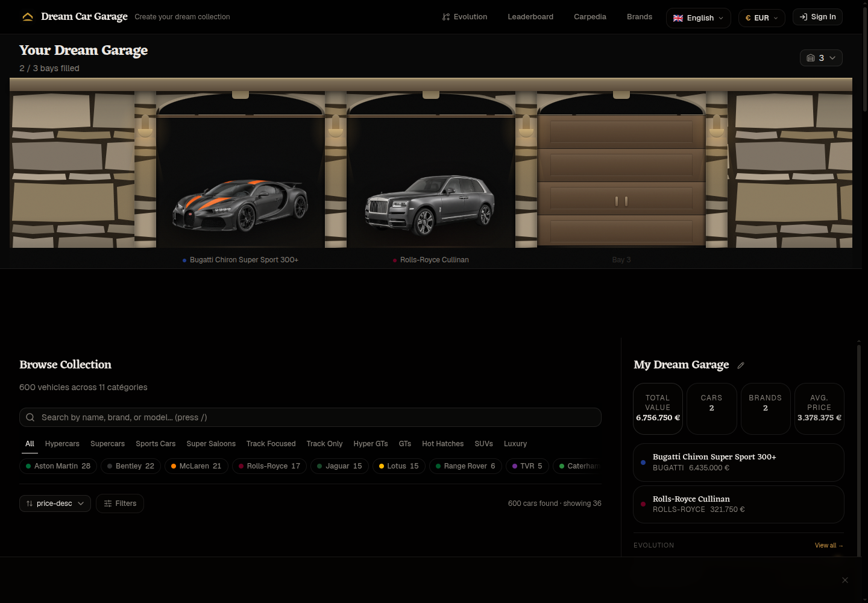Switch to the Hot Hatches tab
The width and height of the screenshot is (868, 603).
tap(443, 444)
